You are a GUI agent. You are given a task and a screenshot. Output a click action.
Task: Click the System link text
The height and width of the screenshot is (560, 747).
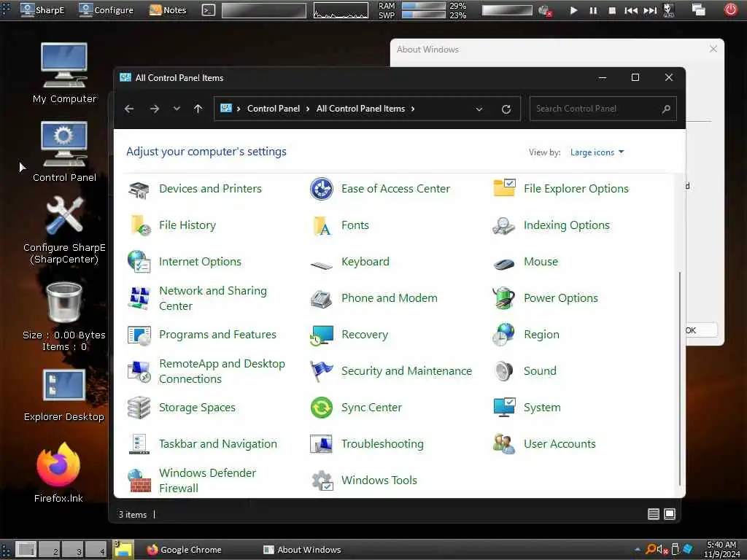542,408
